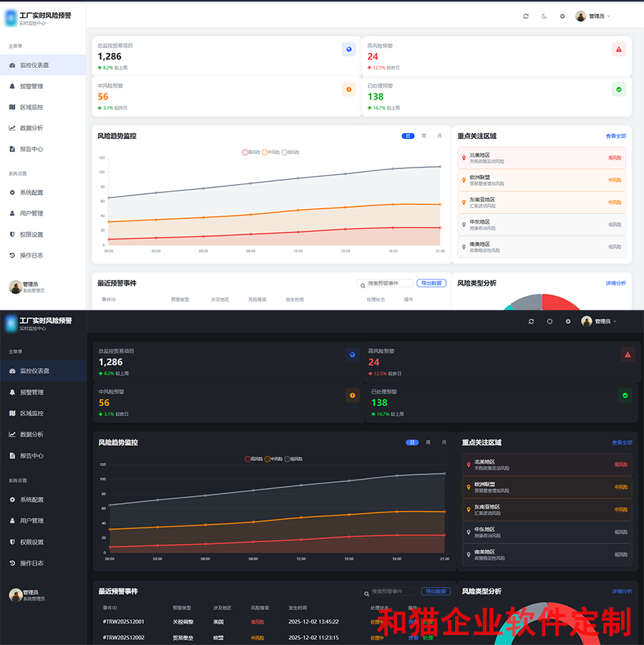Toggle 高风险 legend in the light chart
The width and height of the screenshot is (644, 645).
(251, 152)
